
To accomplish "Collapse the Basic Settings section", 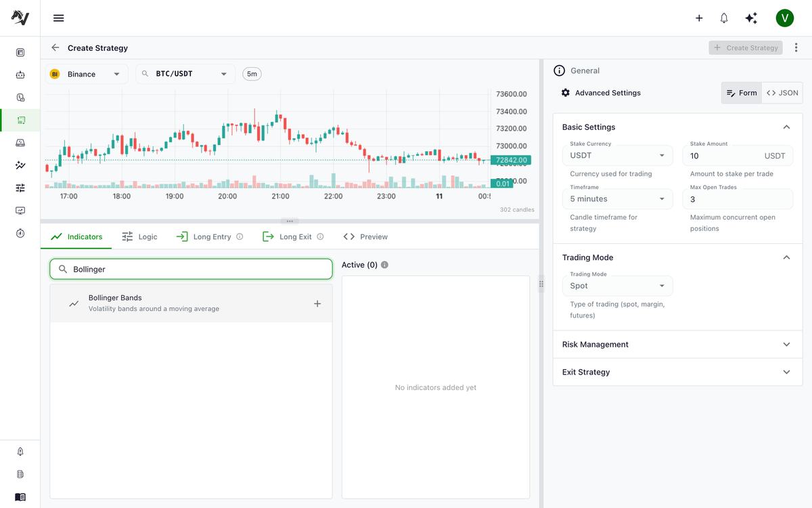I will click(786, 127).
